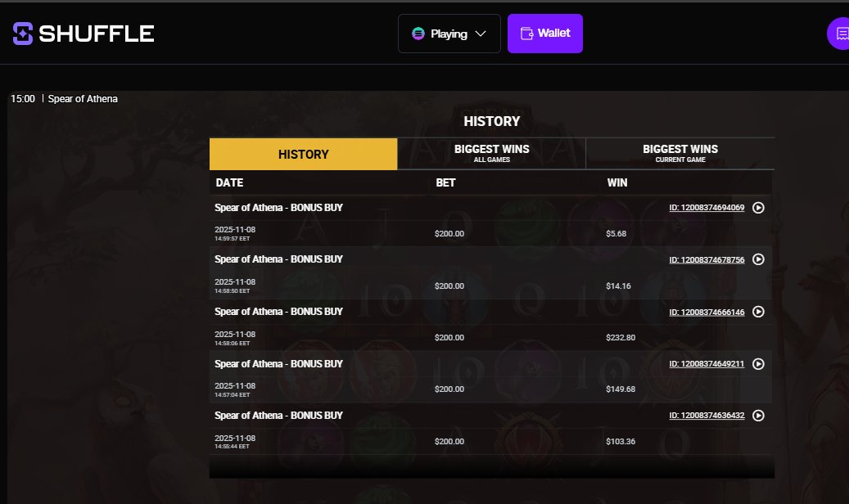Open link ID: 12008374666146
The image size is (849, 504).
pos(707,313)
